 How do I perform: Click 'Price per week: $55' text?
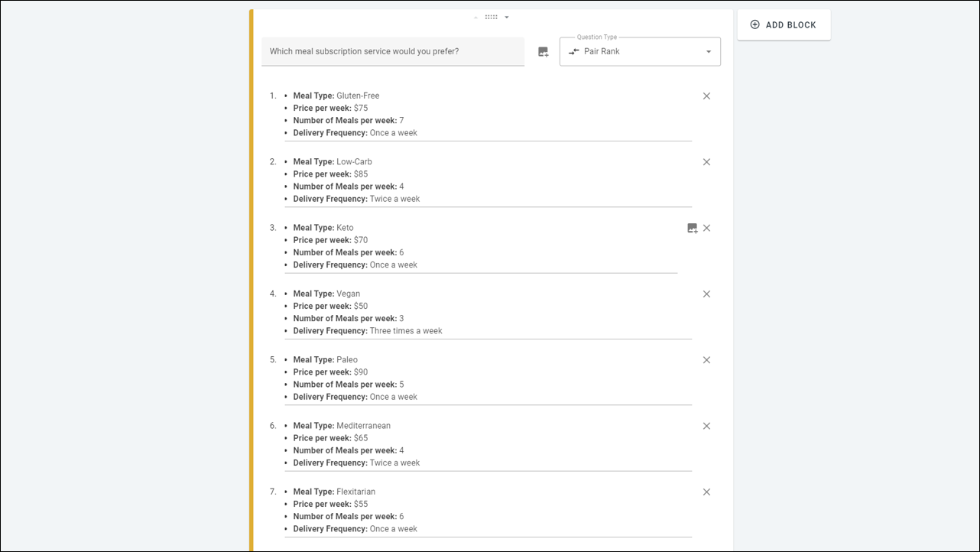[330, 504]
